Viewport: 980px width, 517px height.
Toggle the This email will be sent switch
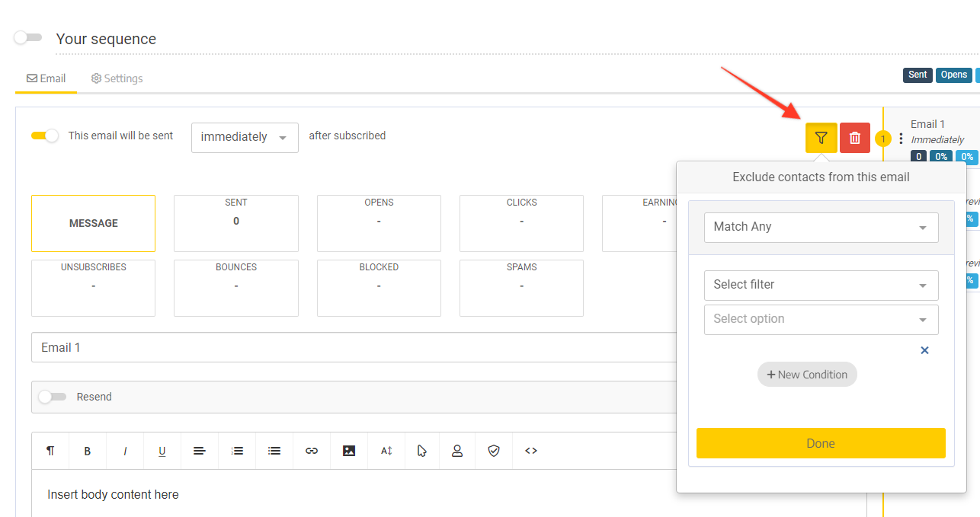(45, 136)
